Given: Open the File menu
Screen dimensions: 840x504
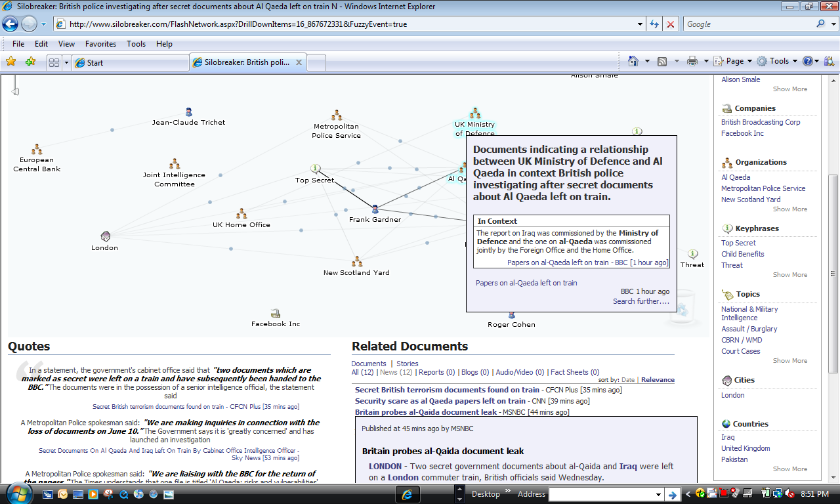Looking at the screenshot, I should point(18,44).
